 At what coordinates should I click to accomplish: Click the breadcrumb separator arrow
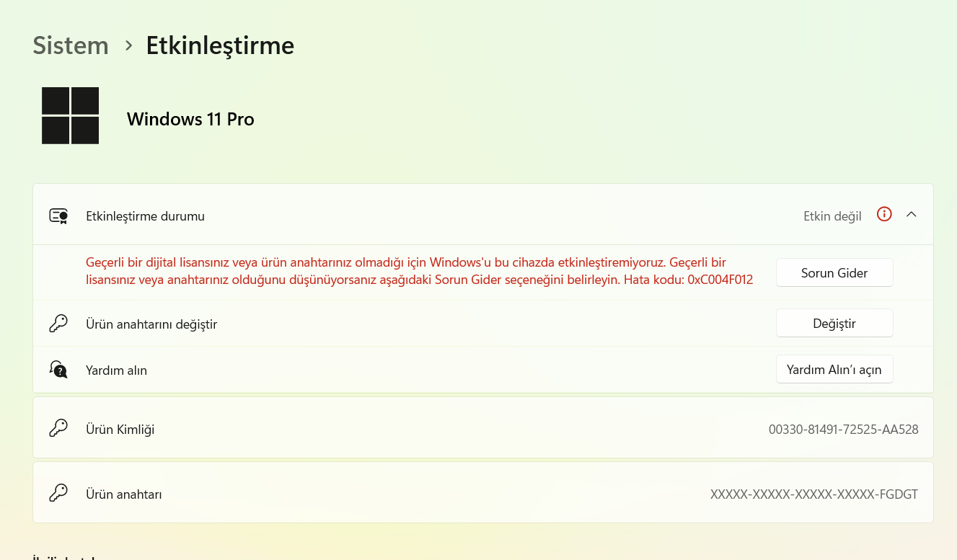point(128,45)
